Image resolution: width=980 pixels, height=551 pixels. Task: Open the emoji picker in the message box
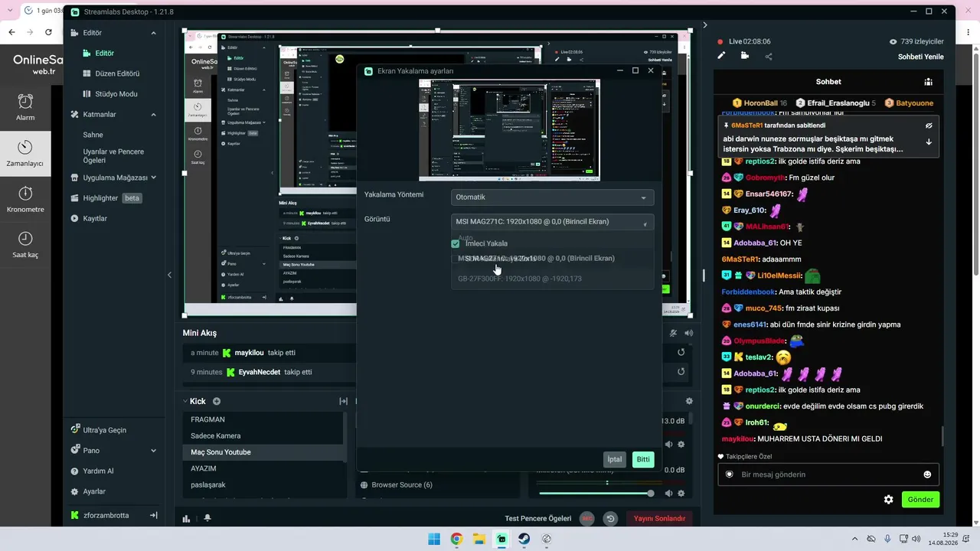click(x=927, y=474)
